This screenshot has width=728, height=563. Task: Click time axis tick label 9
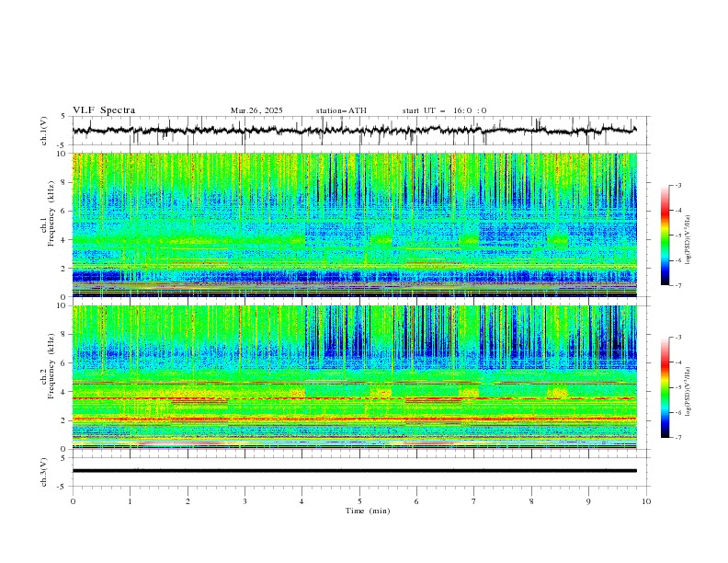pyautogui.click(x=588, y=501)
